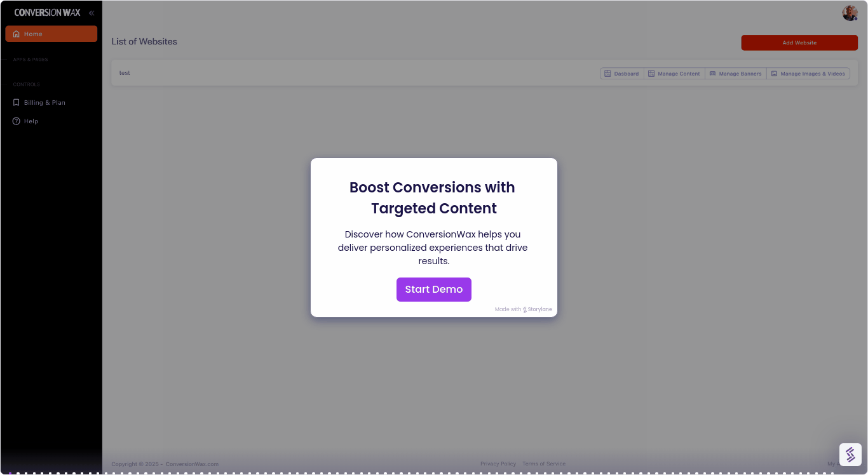Open the Storylane link in the dialog
The height and width of the screenshot is (475, 868).
[x=524, y=310]
